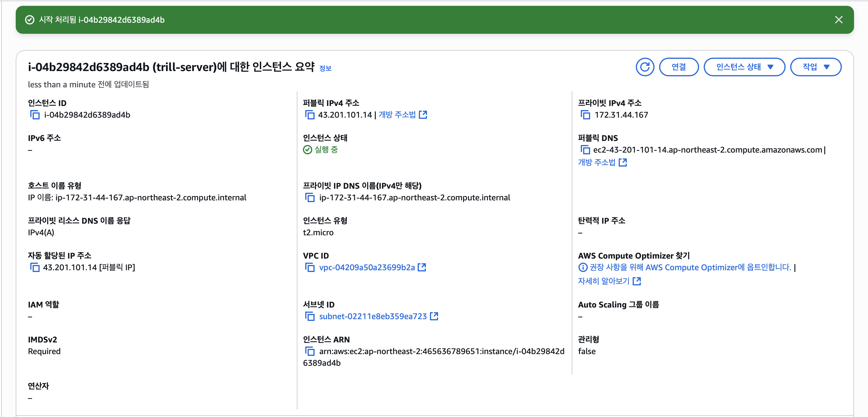Viewport: 868px width, 417px height.
Task: Click the 연결 connect button
Action: click(678, 67)
